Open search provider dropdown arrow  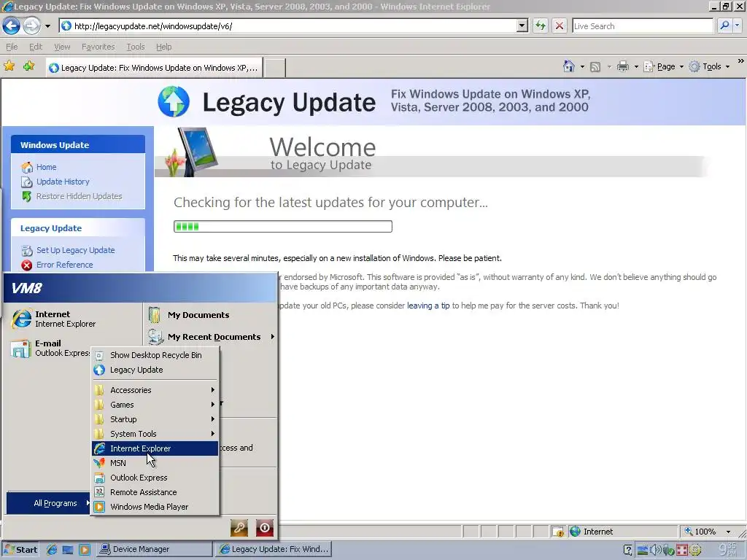tap(738, 26)
